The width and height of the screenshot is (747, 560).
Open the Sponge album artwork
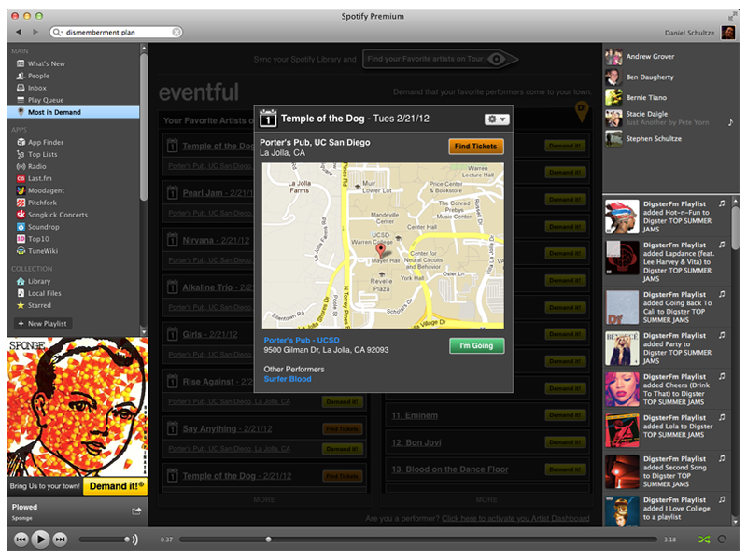(77, 407)
